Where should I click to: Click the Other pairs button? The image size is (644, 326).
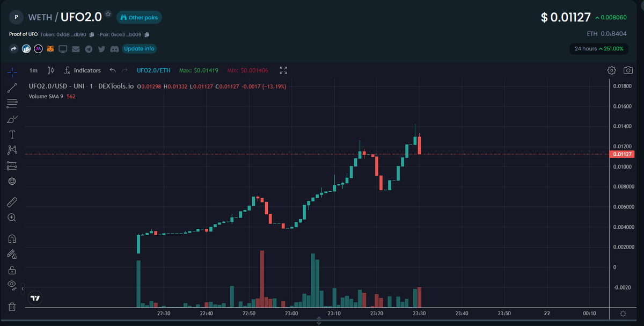[139, 17]
